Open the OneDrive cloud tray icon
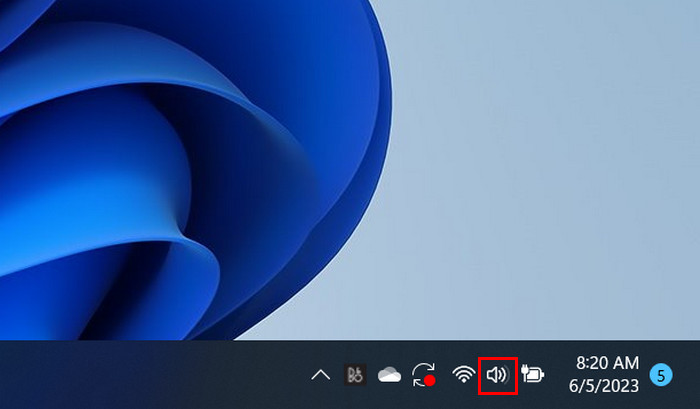This screenshot has height=409, width=700. (x=389, y=375)
